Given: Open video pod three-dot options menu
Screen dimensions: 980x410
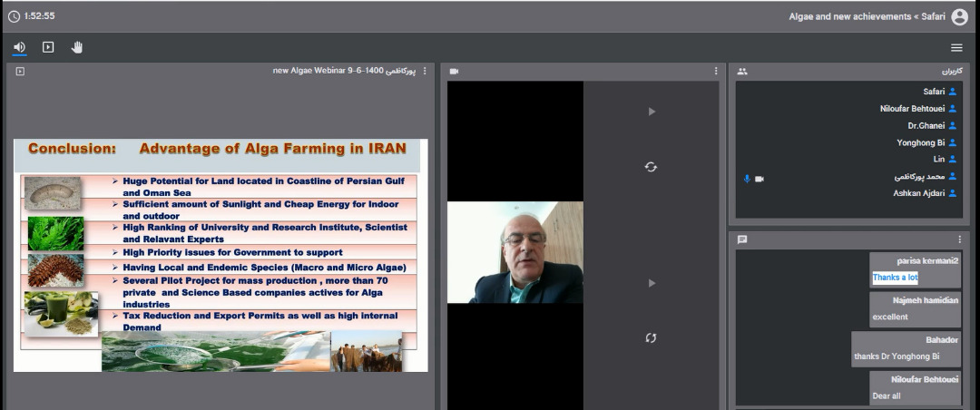Looking at the screenshot, I should pyautogui.click(x=715, y=71).
